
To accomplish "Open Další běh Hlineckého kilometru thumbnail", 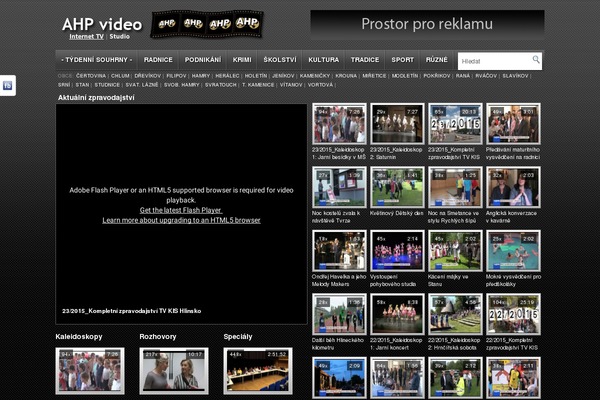I will point(339,314).
